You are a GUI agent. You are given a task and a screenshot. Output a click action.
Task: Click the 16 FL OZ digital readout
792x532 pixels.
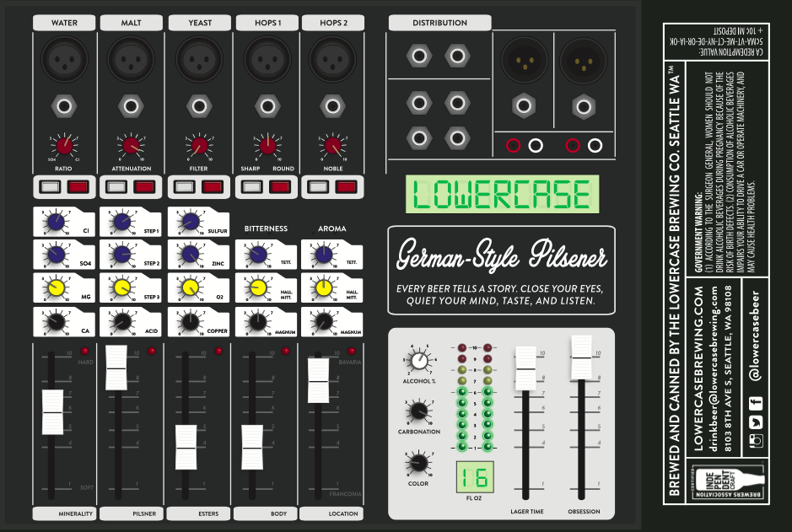(x=475, y=477)
